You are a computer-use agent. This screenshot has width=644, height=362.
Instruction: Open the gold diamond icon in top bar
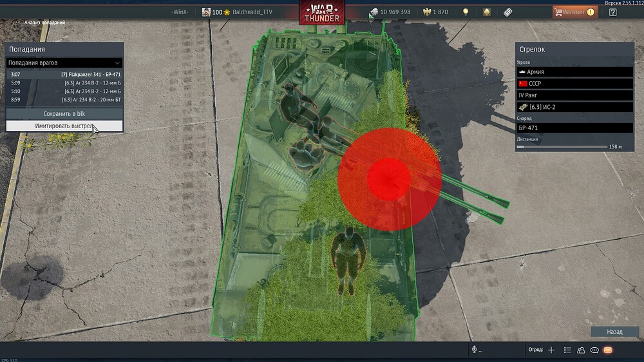pos(487,12)
